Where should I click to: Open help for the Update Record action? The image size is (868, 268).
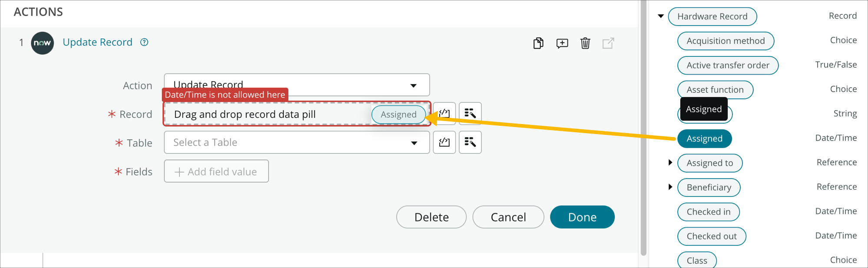click(144, 42)
